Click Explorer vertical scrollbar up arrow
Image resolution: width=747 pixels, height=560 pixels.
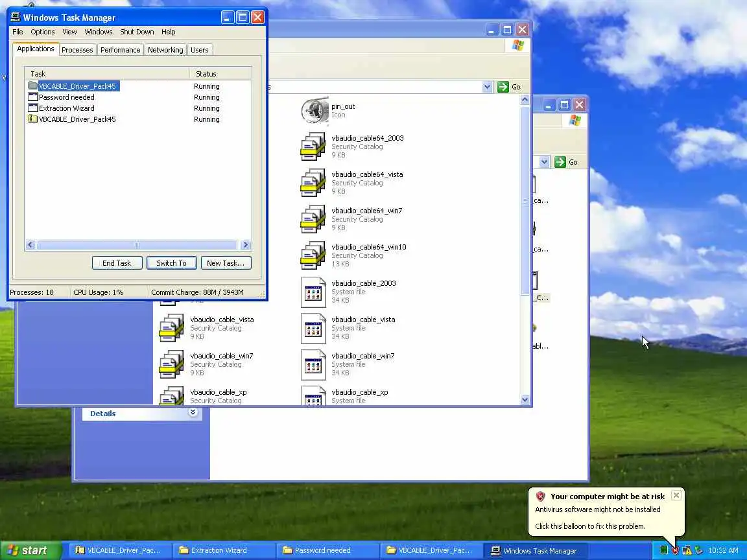(x=525, y=100)
